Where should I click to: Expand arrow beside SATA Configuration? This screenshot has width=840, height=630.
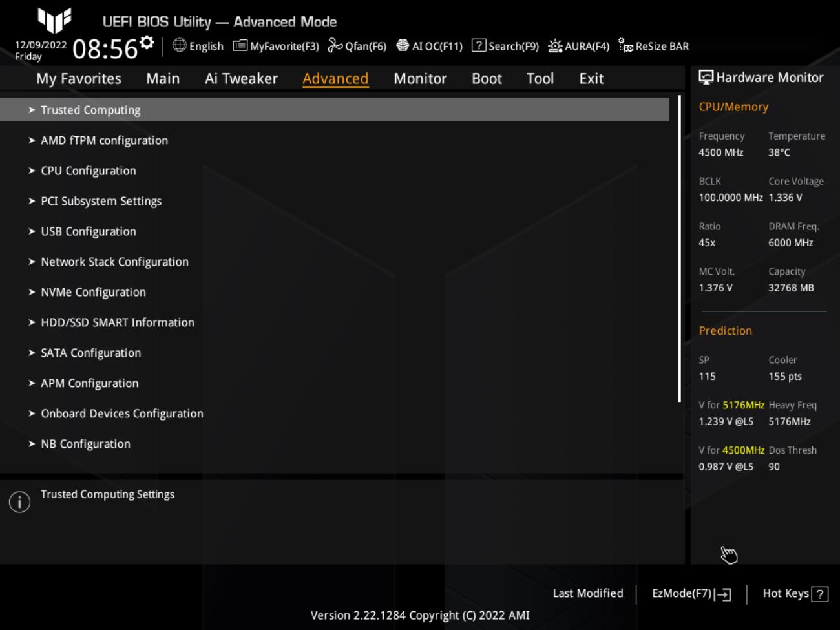coord(32,353)
